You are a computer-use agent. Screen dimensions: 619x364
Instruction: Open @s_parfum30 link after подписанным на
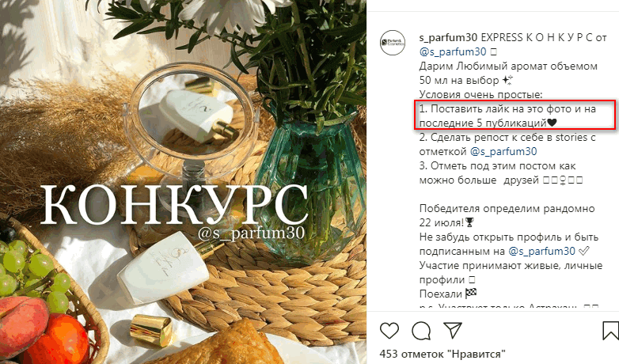pyautogui.click(x=541, y=251)
